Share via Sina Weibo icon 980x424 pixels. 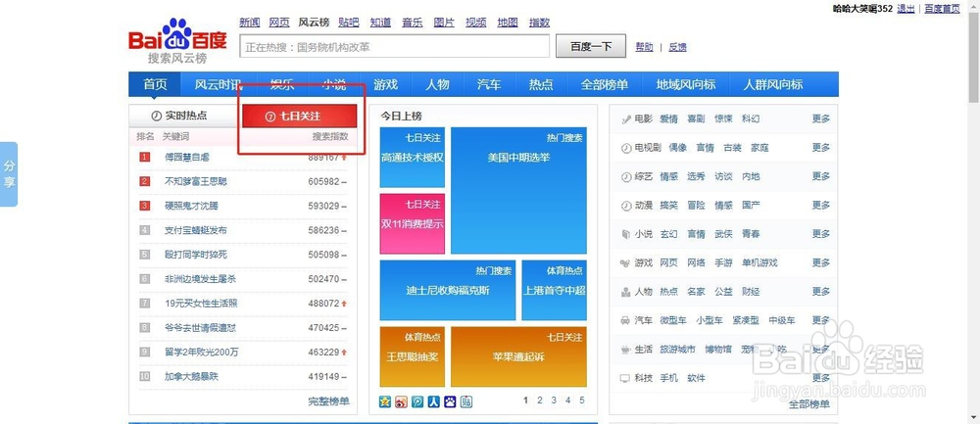tap(401, 401)
